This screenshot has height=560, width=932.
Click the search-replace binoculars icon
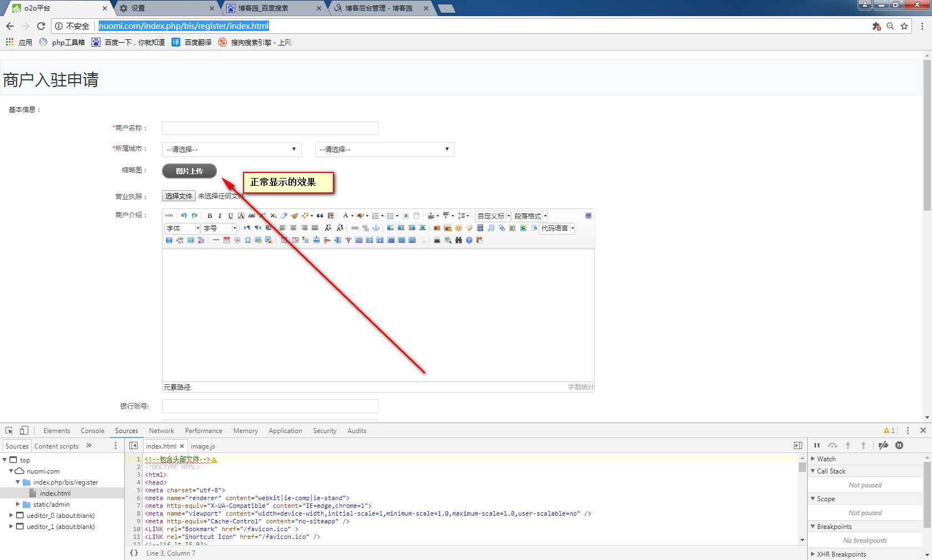point(458,240)
